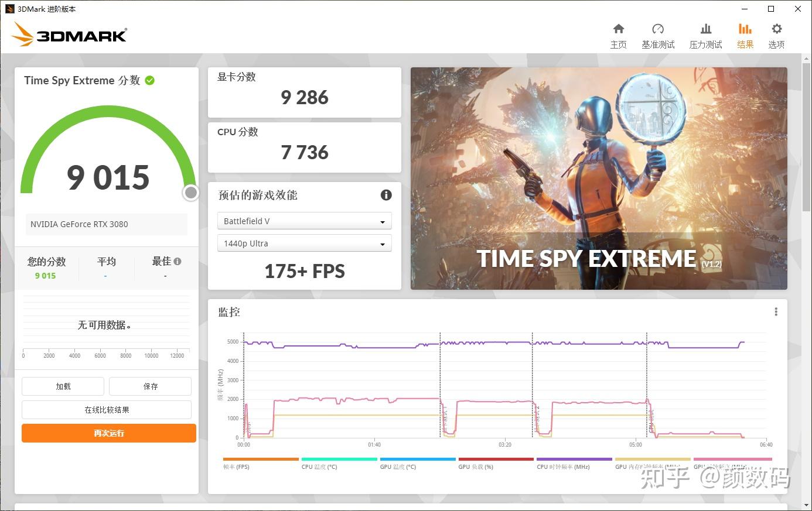812x511 pixels.
Task: Click the gauge indicator dot on the score arc
Action: (x=190, y=192)
